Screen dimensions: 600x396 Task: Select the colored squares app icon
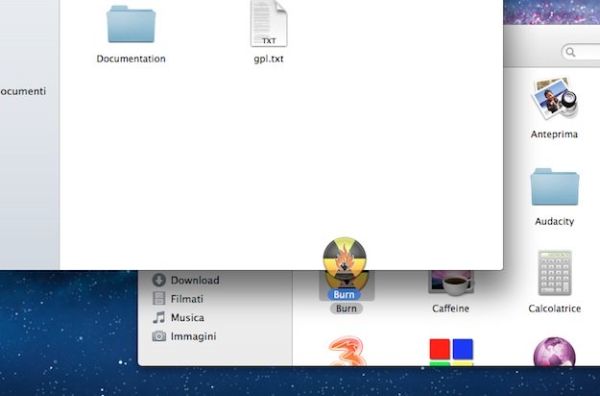[x=451, y=352]
